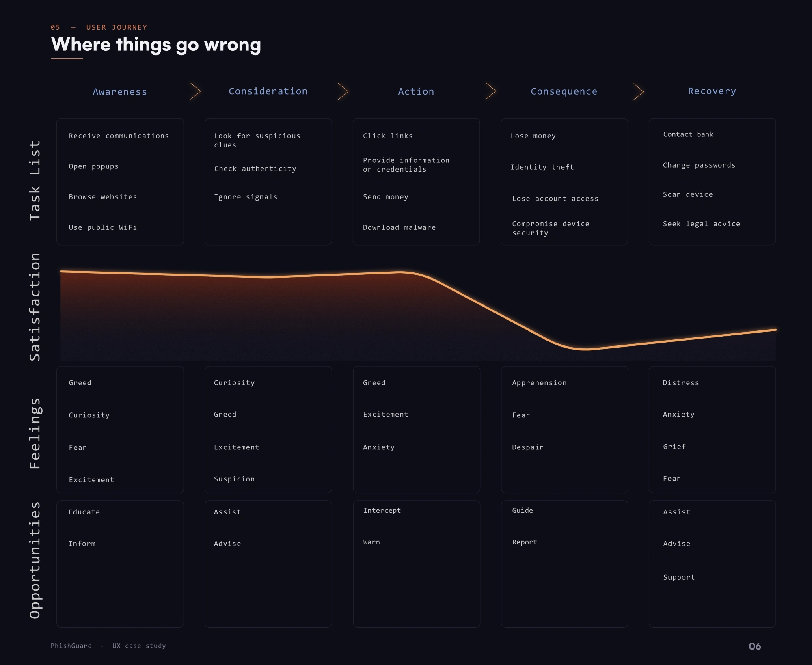Click the chevron arrow after Awareness
812x665 pixels.
(196, 91)
